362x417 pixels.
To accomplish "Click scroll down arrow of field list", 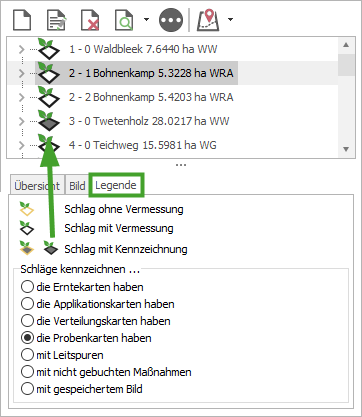I will pyautogui.click(x=346, y=149).
